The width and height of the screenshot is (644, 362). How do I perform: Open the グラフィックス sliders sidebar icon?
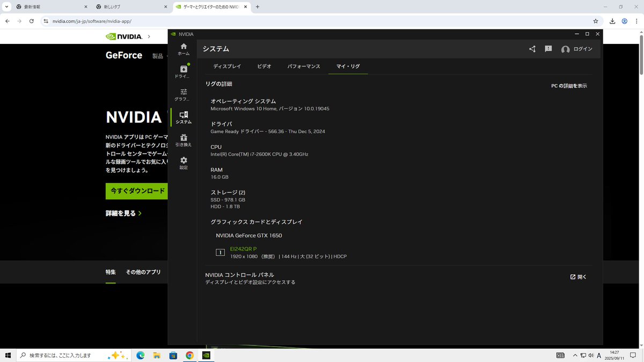tap(184, 95)
